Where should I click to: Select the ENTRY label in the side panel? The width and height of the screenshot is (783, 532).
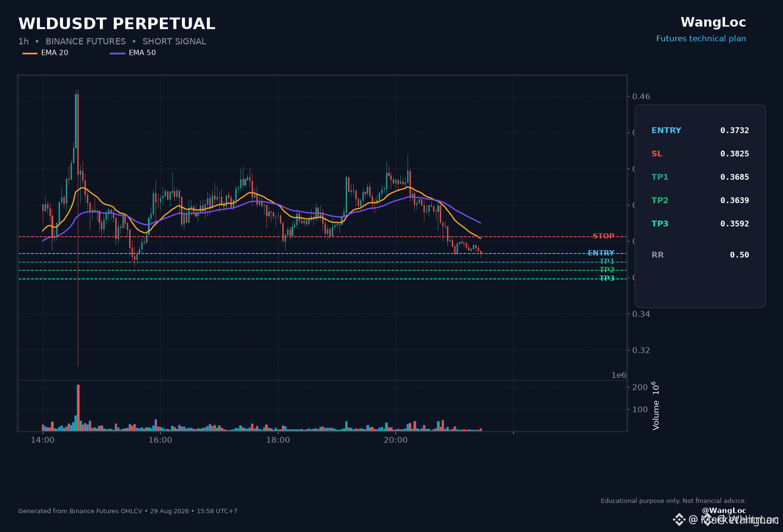(666, 130)
